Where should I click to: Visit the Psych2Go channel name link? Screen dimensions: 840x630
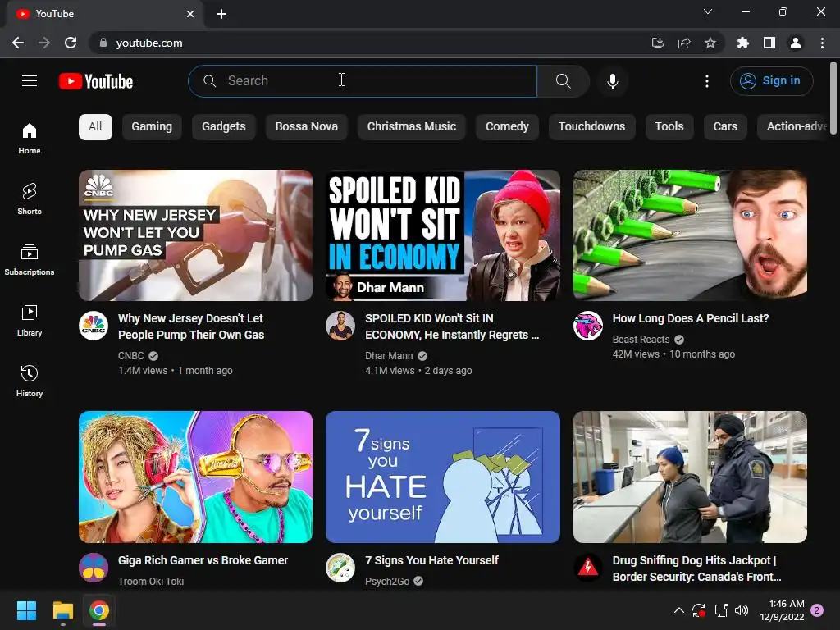click(387, 582)
